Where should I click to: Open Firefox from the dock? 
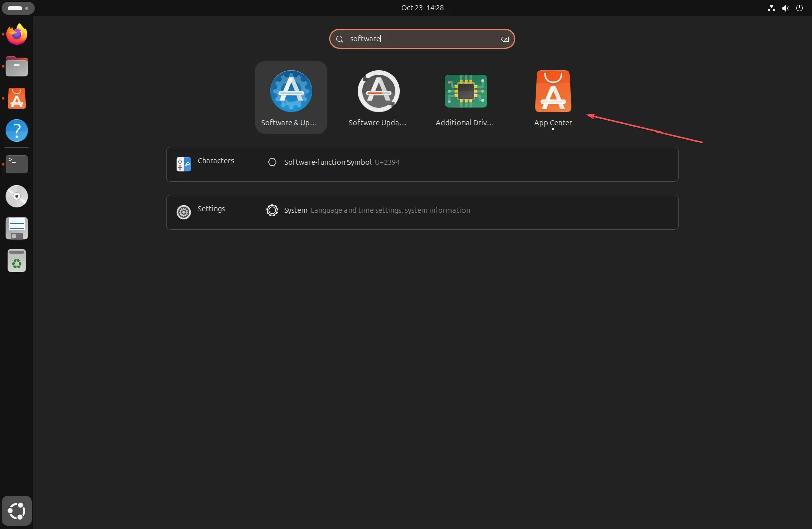click(17, 34)
